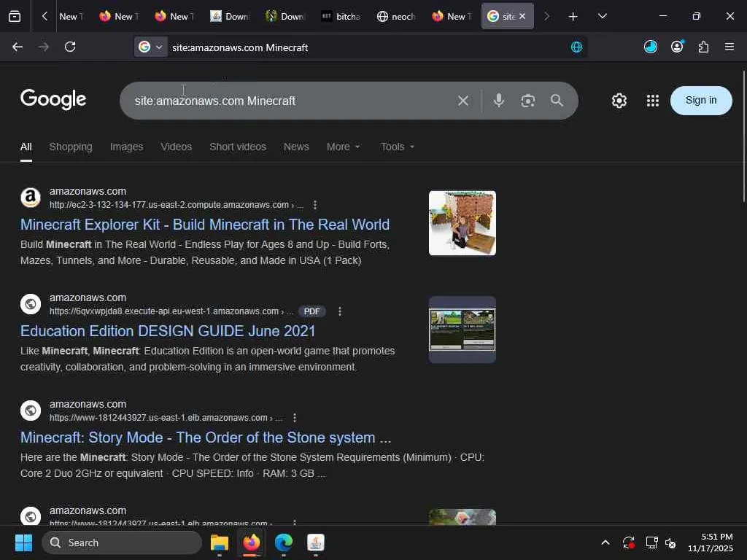Open Microsoft Edge from taskbar

click(284, 542)
